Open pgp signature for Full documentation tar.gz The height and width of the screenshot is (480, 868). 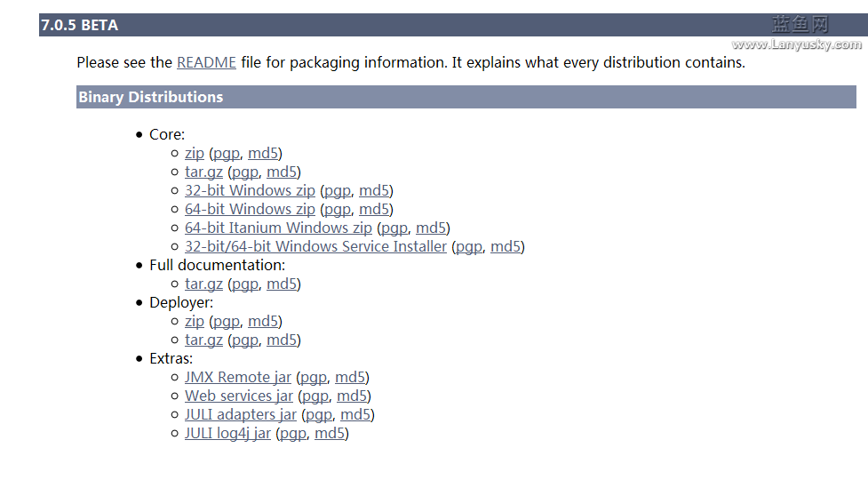tap(246, 284)
